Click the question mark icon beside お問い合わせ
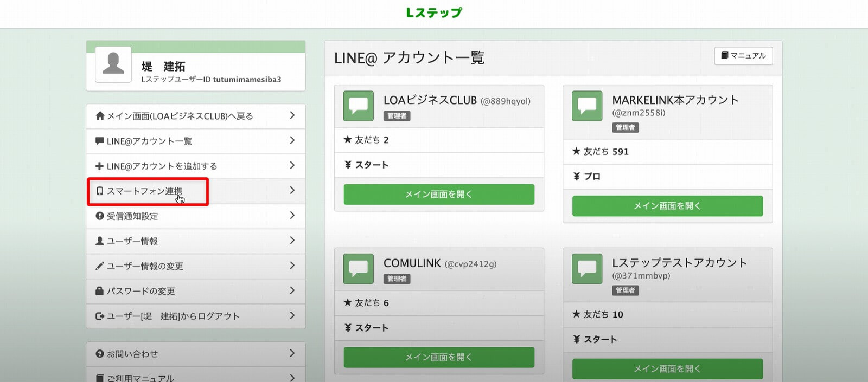Image resolution: width=868 pixels, height=382 pixels. 100,354
